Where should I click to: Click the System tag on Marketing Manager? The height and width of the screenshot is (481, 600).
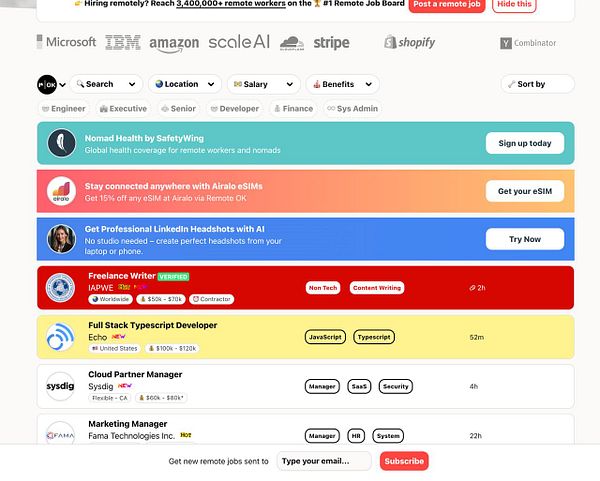click(388, 436)
